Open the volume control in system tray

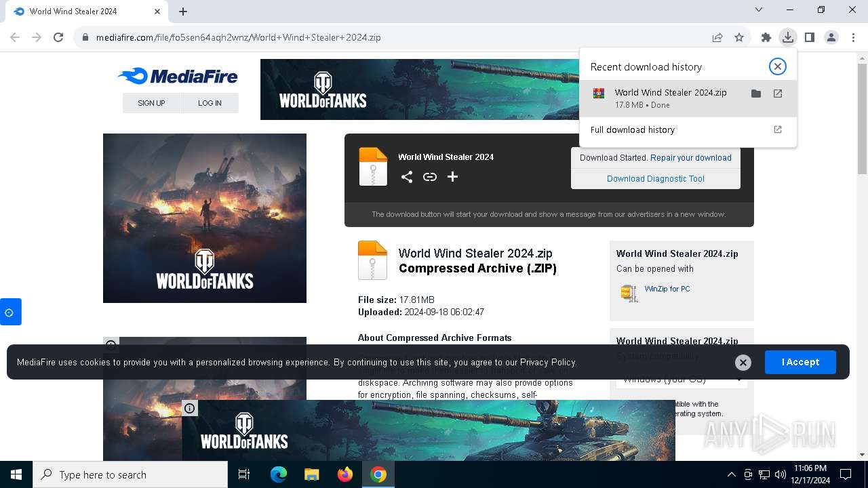pyautogui.click(x=781, y=474)
